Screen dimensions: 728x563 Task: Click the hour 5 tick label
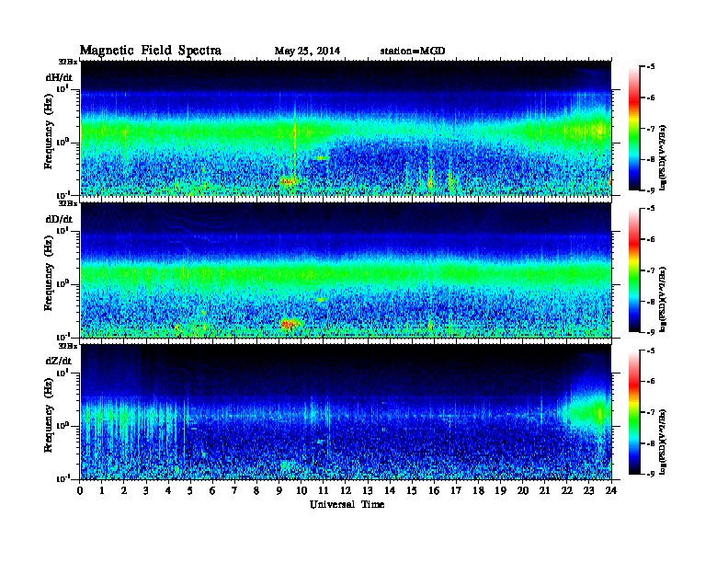coord(190,490)
